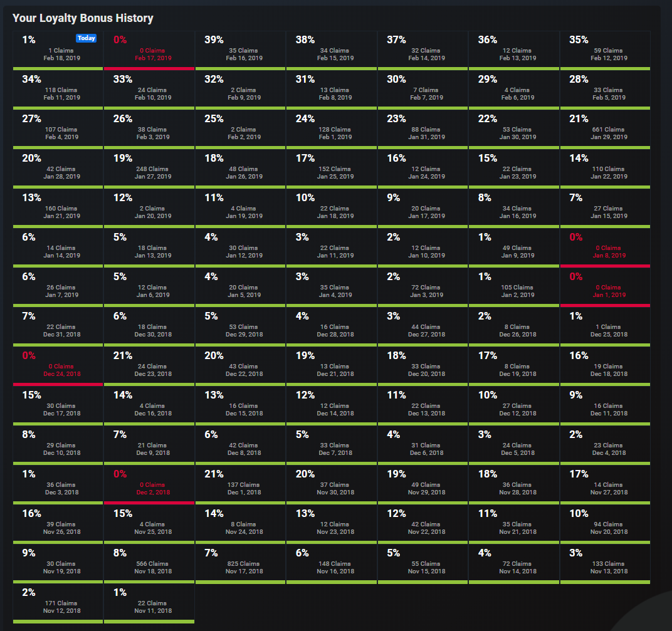
Task: Select the 107 Claims count
Action: [x=61, y=129]
